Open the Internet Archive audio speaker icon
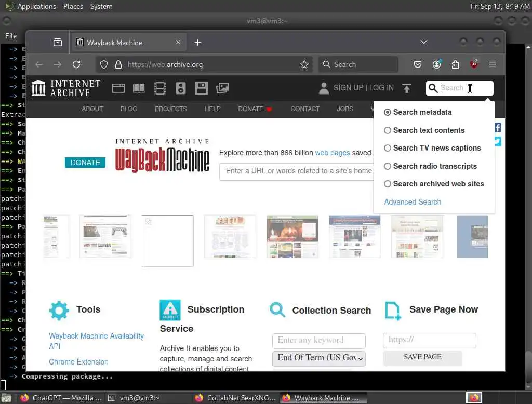Screen dimensions: 532x404 (x=180, y=88)
